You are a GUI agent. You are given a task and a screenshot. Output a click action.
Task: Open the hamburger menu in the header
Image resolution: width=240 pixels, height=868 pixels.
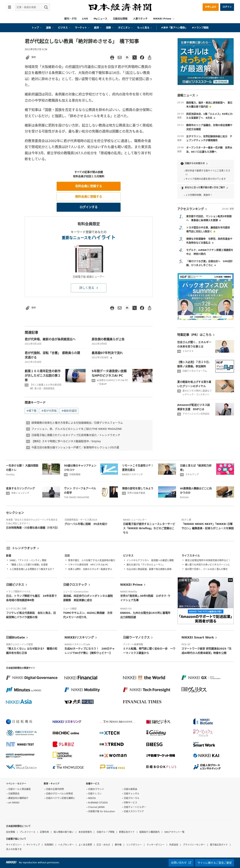(x=9, y=7)
